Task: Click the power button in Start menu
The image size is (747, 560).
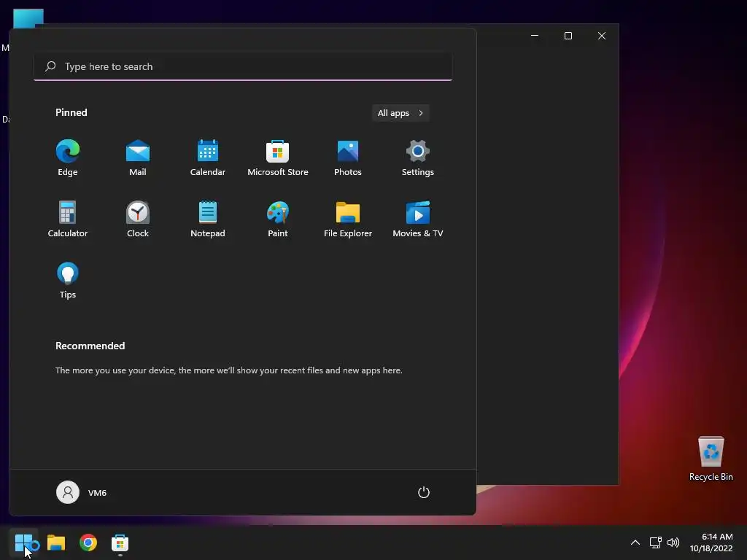Action: click(424, 492)
